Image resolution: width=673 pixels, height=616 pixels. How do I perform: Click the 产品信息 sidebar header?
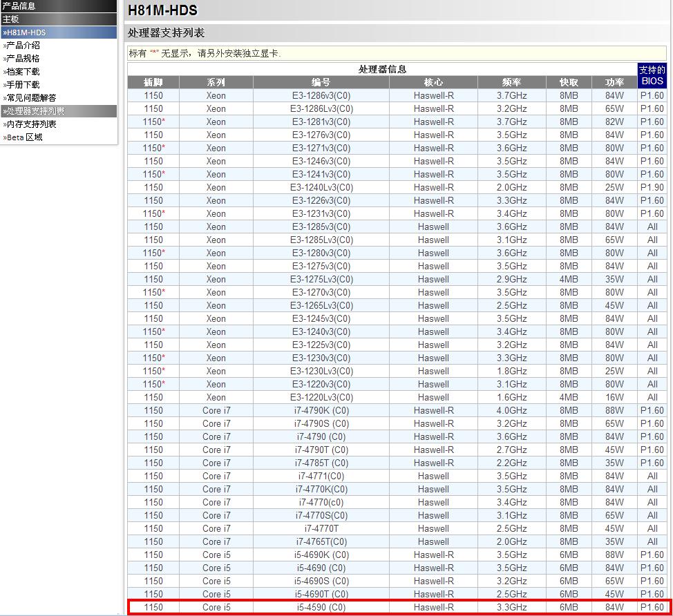19,6
